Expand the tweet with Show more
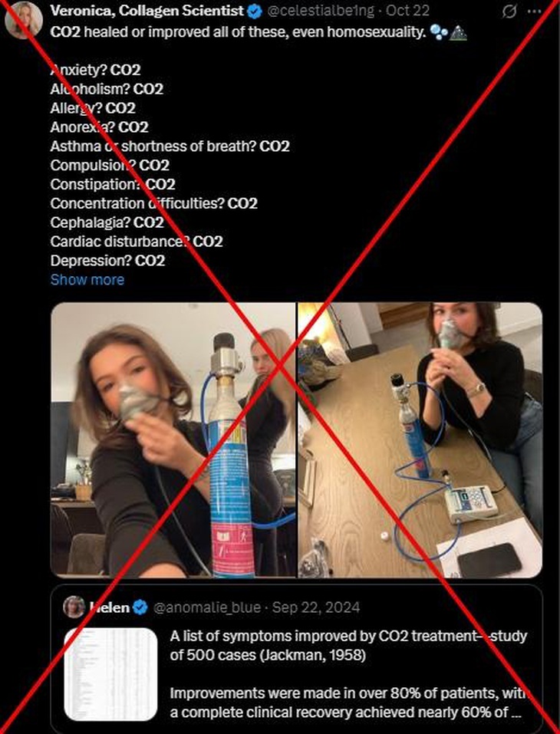The width and height of the screenshot is (560, 734). click(87, 279)
